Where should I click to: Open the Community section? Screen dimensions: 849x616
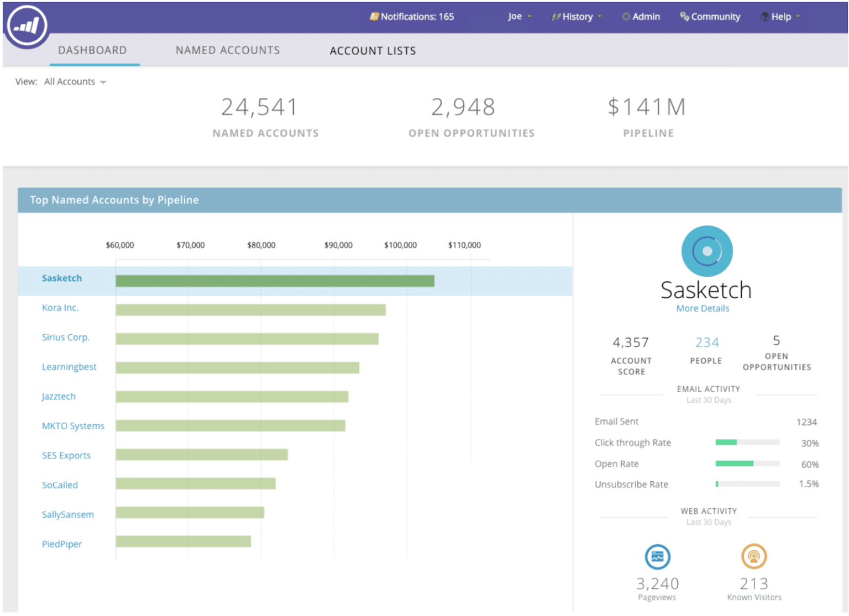click(710, 17)
